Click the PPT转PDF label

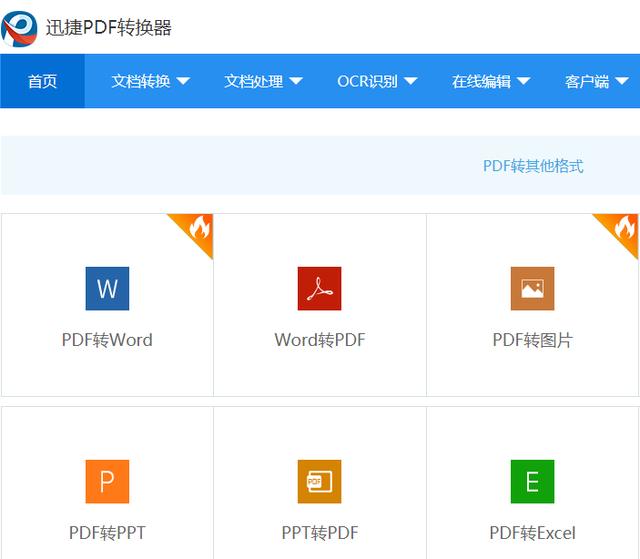(320, 533)
